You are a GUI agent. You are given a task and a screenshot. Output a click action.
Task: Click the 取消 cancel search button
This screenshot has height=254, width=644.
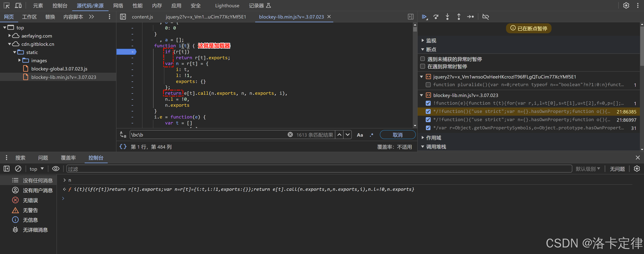click(397, 135)
